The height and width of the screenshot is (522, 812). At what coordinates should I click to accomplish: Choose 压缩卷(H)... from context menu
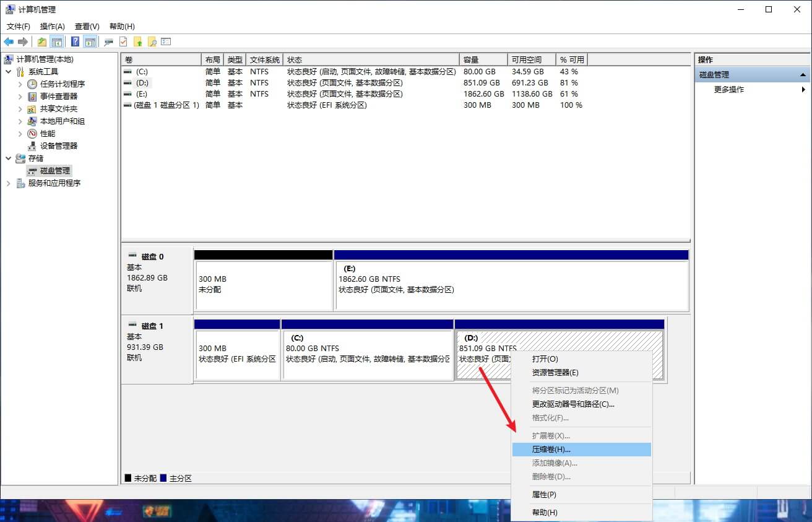(551, 450)
